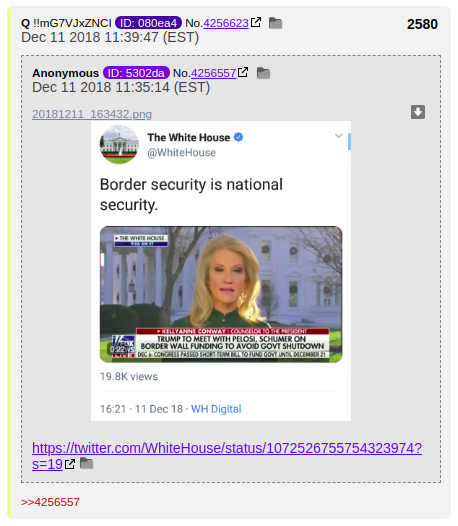Click the @WhiteHouse handle
This screenshot has width=458, height=526.
(x=182, y=153)
